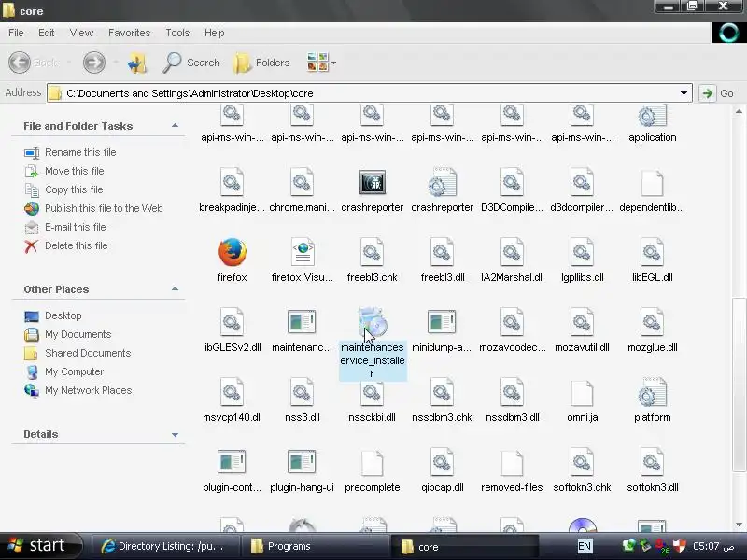Go to Desktop in Other Places

tap(63, 315)
